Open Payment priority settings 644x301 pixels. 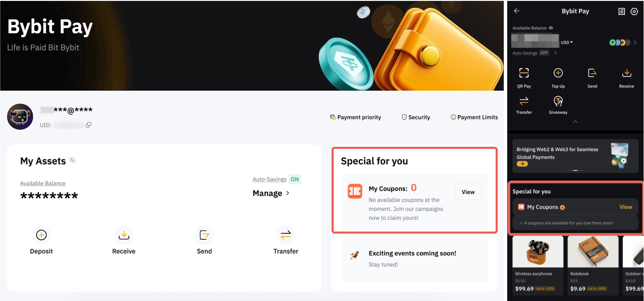coord(356,117)
